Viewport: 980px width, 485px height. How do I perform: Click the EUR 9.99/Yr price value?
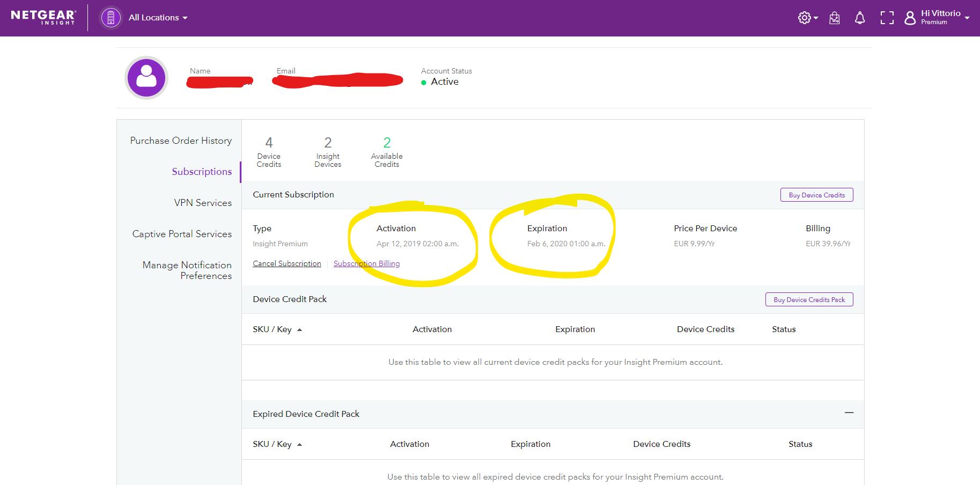694,244
